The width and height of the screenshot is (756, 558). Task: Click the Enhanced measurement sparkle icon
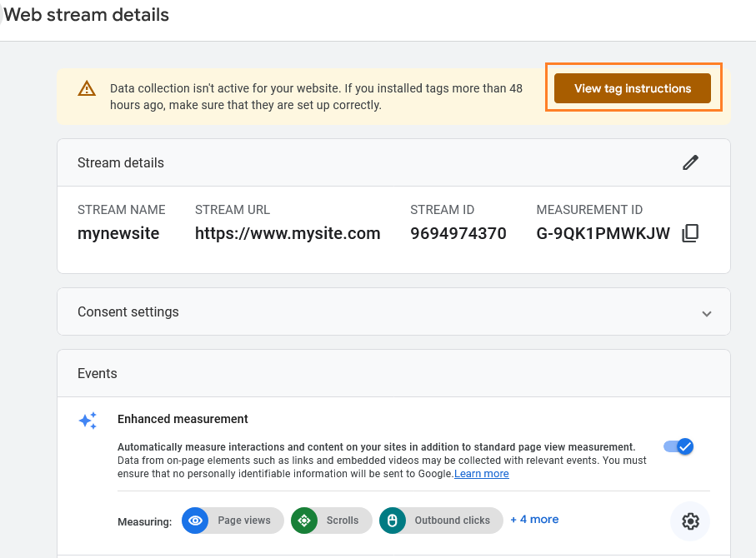[88, 421]
